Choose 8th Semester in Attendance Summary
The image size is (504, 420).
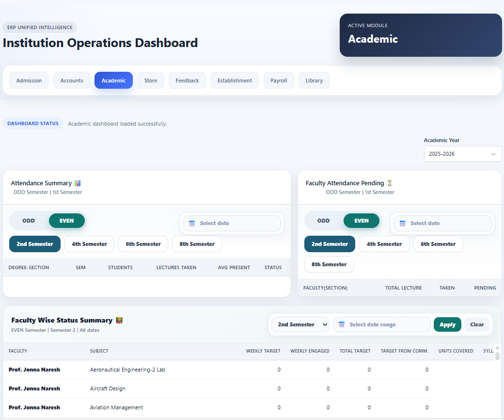point(197,244)
